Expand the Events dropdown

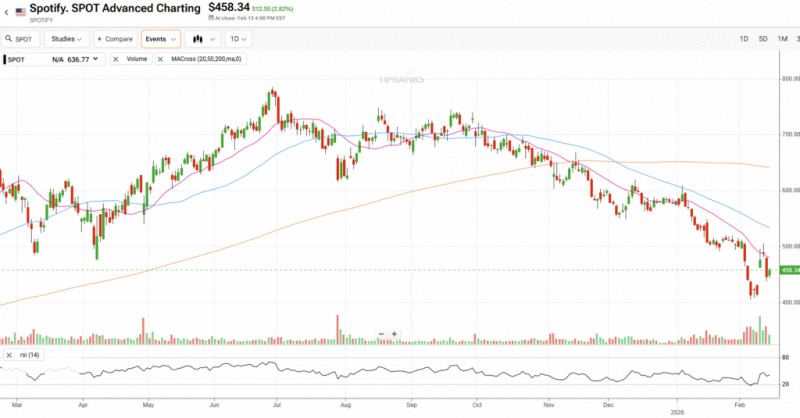point(160,39)
